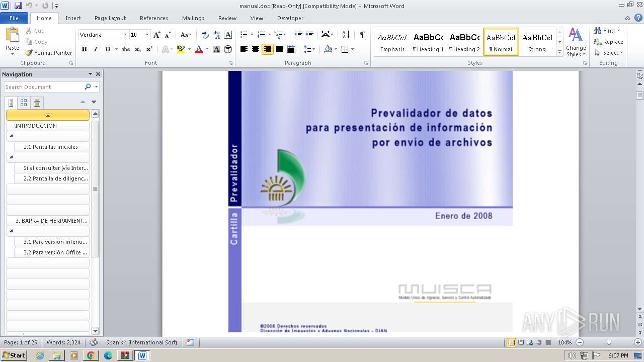Clear formatting from selection

pos(204,35)
